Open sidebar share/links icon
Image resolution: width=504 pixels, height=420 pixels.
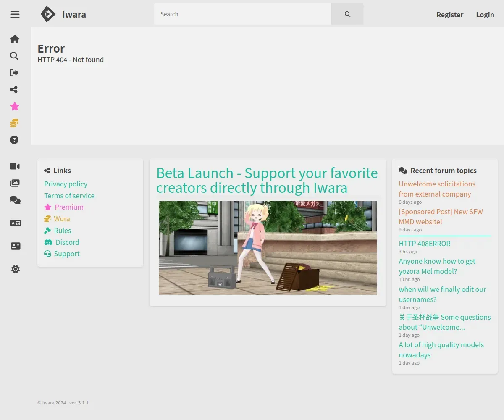pos(14,89)
